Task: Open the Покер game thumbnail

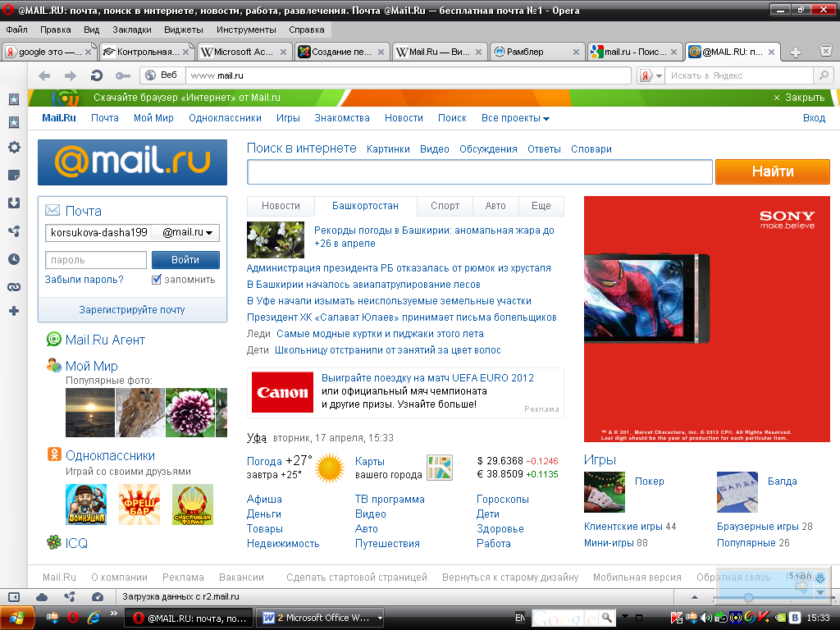Action: pos(605,492)
